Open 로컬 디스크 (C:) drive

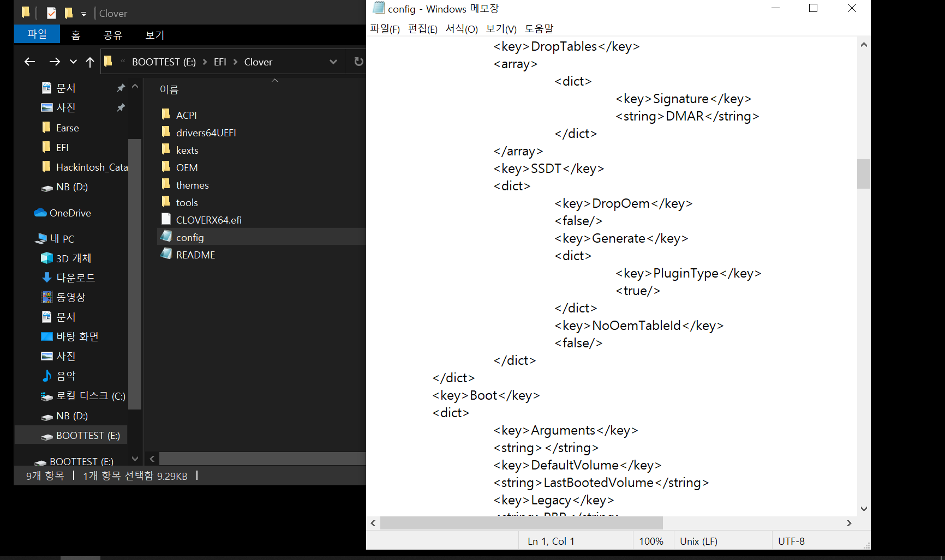[91, 396]
